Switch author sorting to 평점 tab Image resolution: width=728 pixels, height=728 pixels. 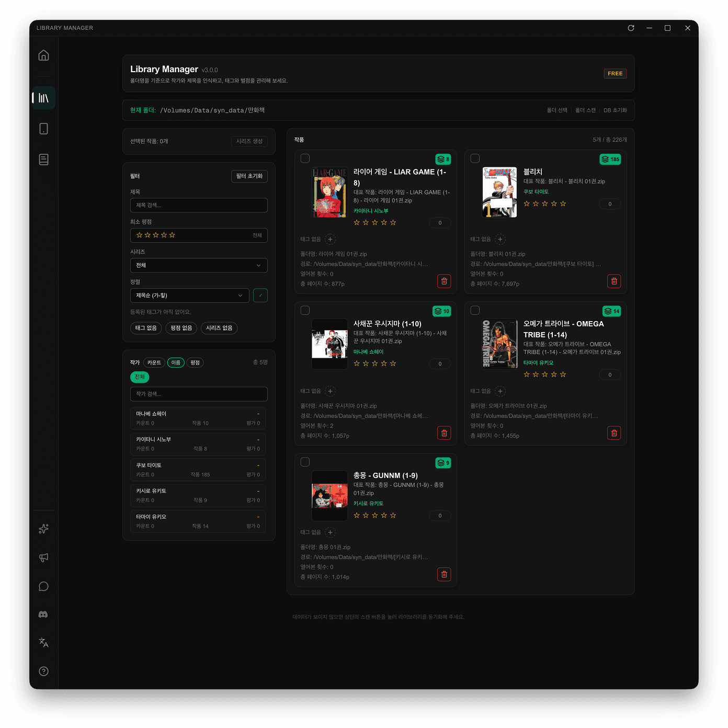(x=195, y=362)
